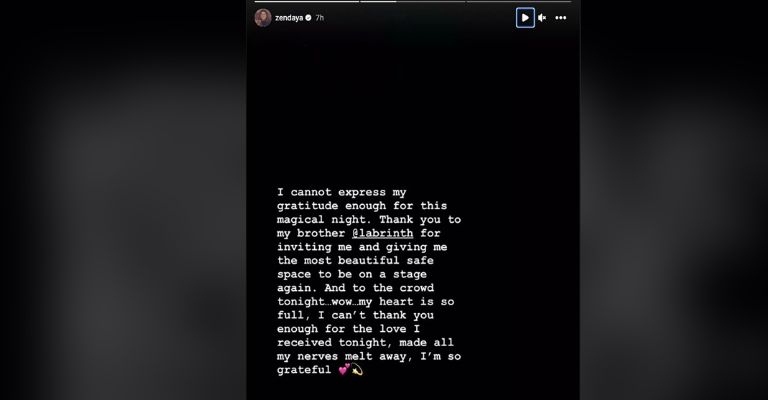Open the three-dot more options menu
Image resolution: width=768 pixels, height=400 pixels.
coord(561,18)
